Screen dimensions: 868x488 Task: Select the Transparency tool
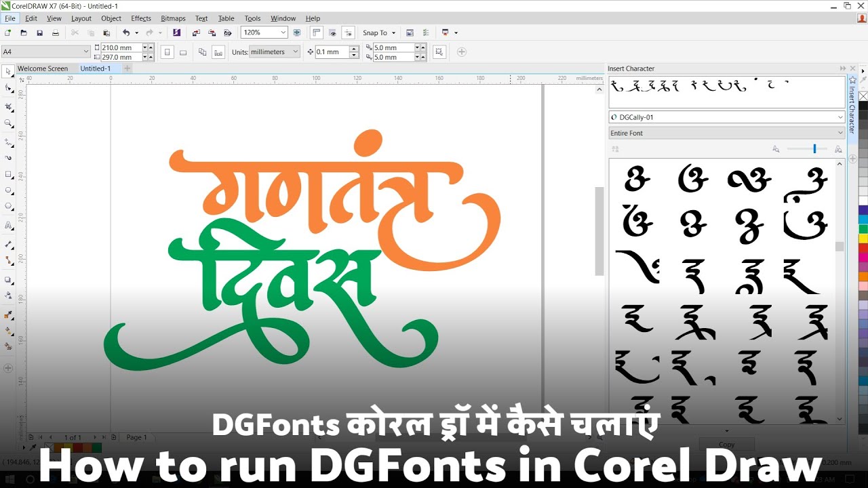pyautogui.click(x=8, y=296)
